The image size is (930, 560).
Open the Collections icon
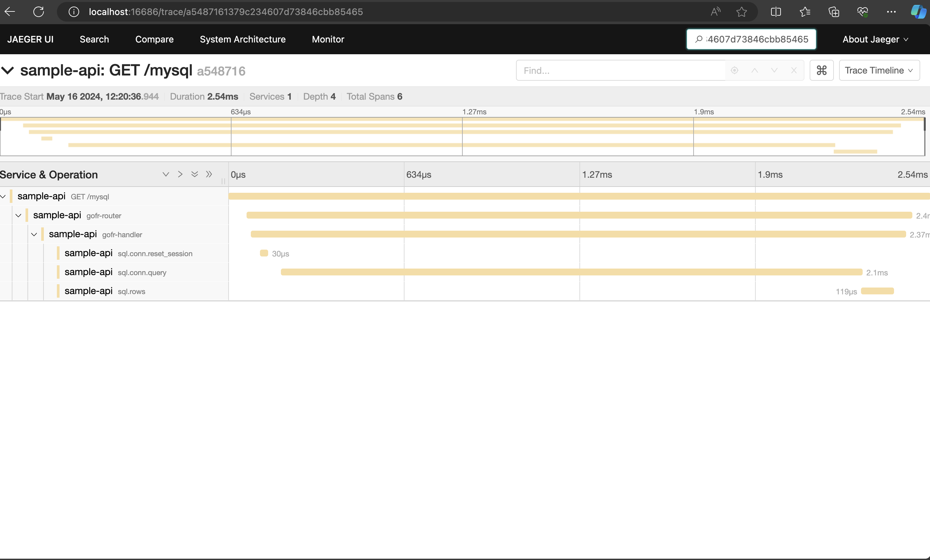point(834,12)
